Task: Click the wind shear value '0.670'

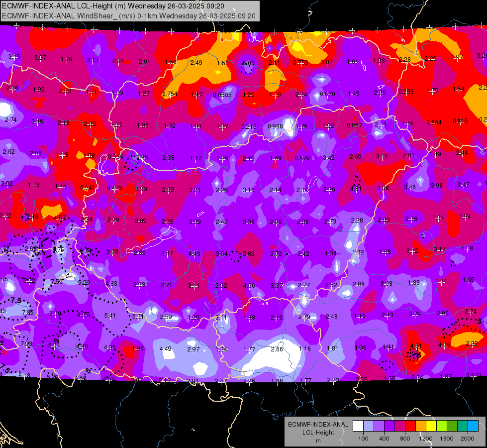Action: point(327,94)
